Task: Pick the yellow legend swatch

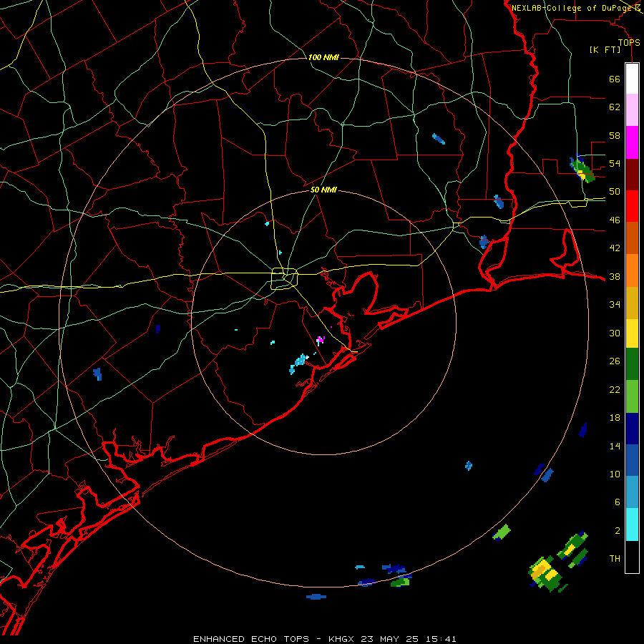Action: (632, 333)
